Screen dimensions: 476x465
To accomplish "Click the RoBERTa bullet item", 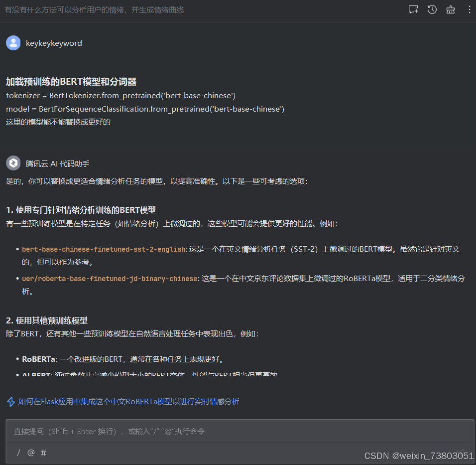I will [123, 359].
